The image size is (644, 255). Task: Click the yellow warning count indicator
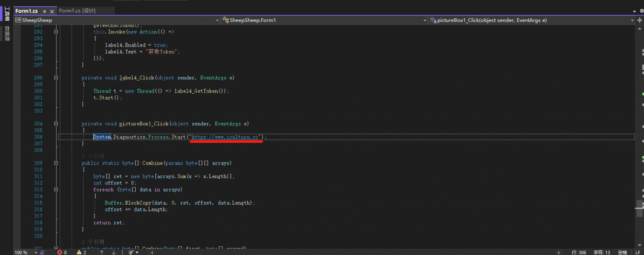[x=81, y=252]
